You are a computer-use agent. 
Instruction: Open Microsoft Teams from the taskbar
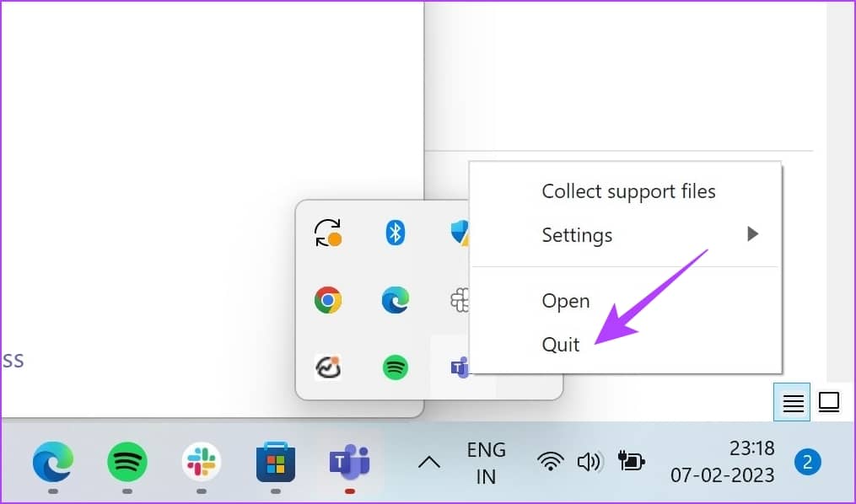tap(350, 462)
